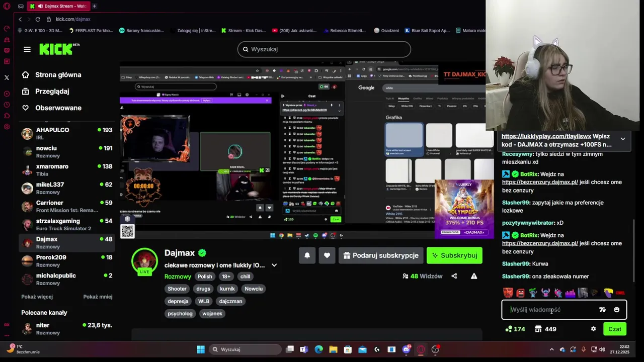The height and width of the screenshot is (362, 644).
Task: Show hidden system tray icons
Action: coord(551,349)
